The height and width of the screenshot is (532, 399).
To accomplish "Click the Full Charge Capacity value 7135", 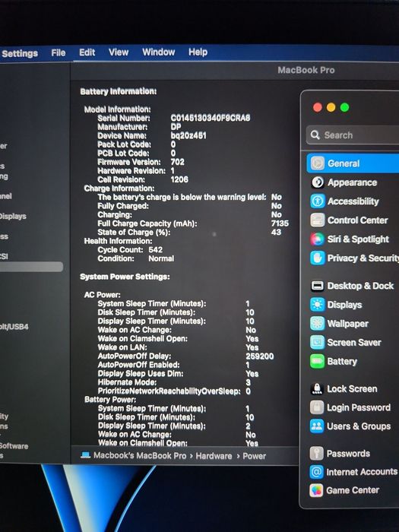I will click(280, 223).
